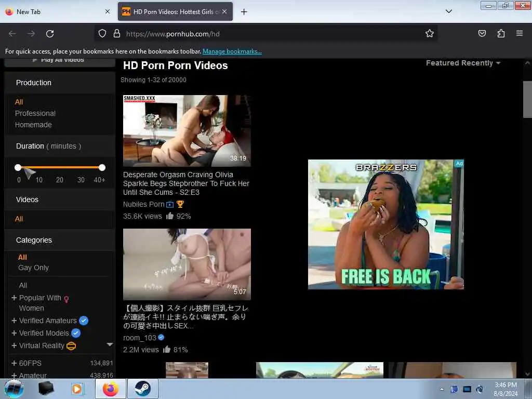Select Professional production filter

(35, 113)
